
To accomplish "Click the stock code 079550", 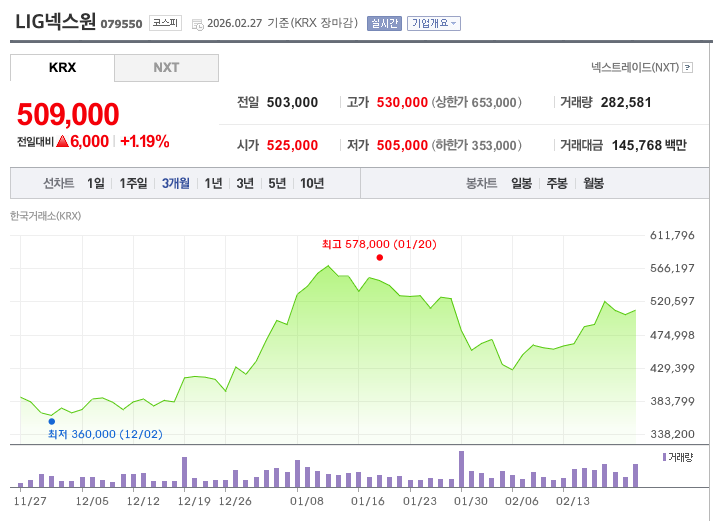I will (x=121, y=24).
